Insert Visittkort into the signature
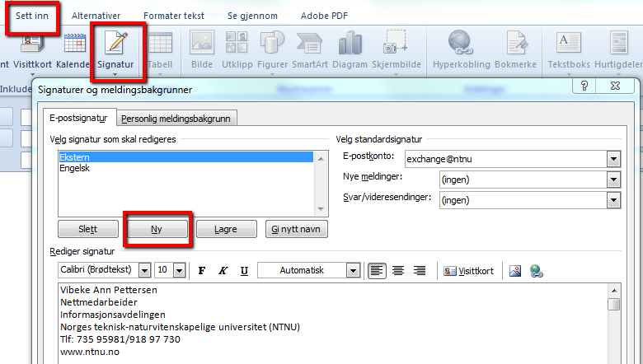 (x=468, y=271)
